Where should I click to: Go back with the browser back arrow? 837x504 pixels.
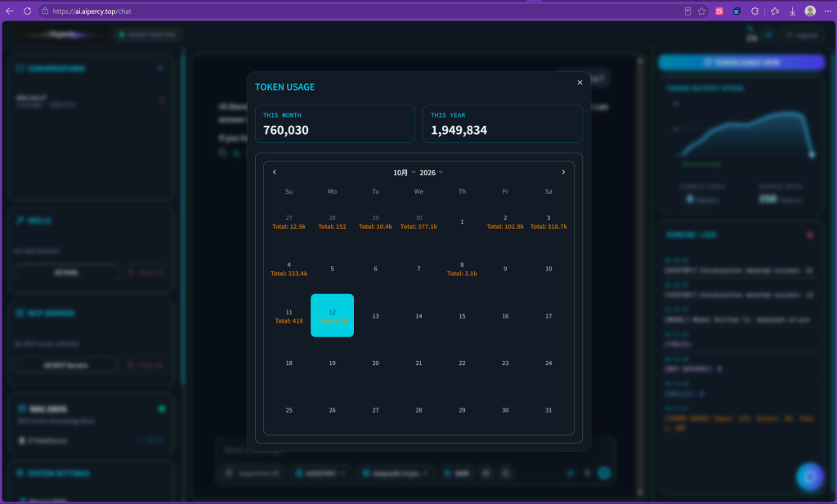10,11
